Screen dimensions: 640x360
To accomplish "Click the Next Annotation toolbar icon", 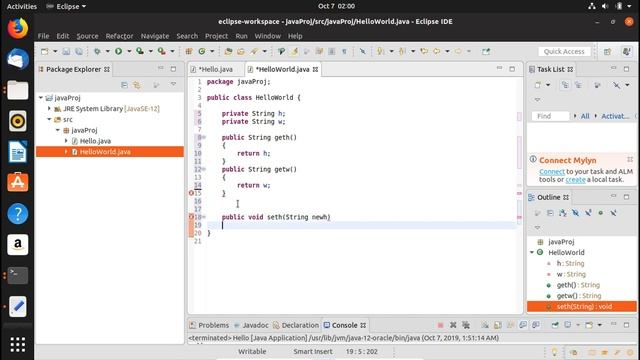I will click(x=381, y=51).
